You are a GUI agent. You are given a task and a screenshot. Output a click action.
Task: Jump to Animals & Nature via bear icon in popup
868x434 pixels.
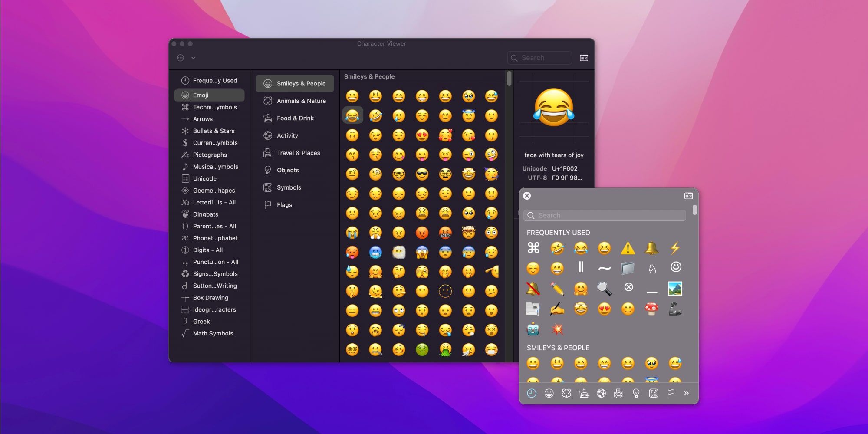[x=566, y=393]
